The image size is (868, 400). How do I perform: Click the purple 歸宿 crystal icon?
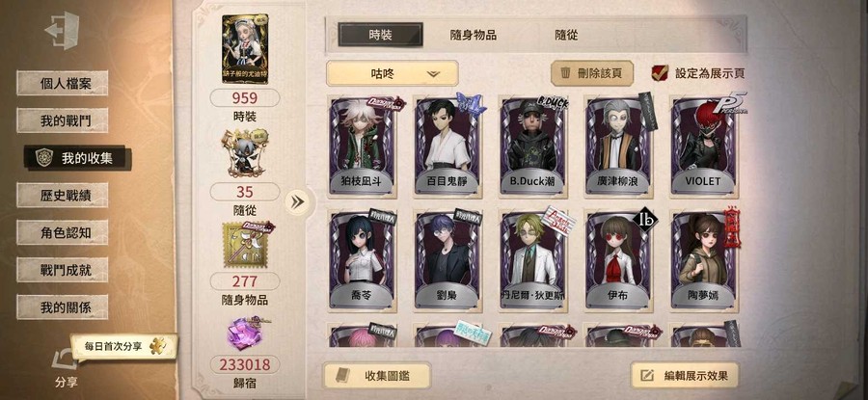[245, 333]
